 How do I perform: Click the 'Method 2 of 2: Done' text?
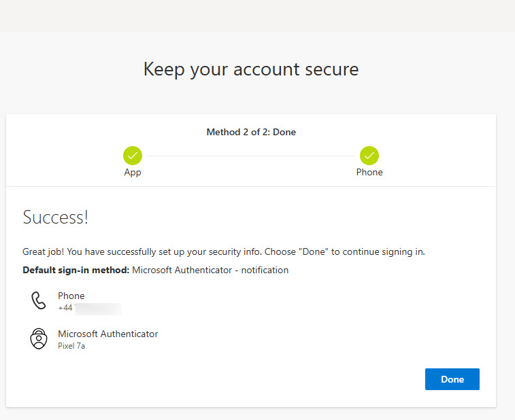coord(251,132)
